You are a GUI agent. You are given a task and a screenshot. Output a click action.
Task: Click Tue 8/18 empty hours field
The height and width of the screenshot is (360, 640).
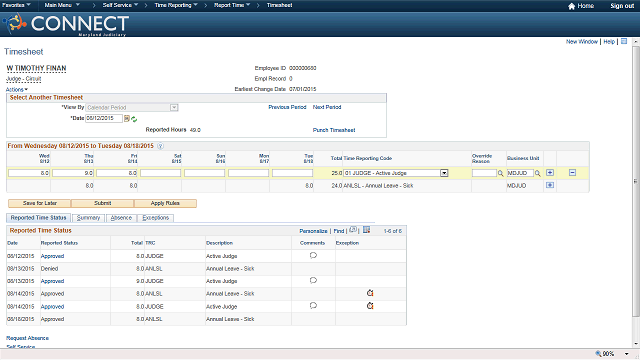pos(293,173)
